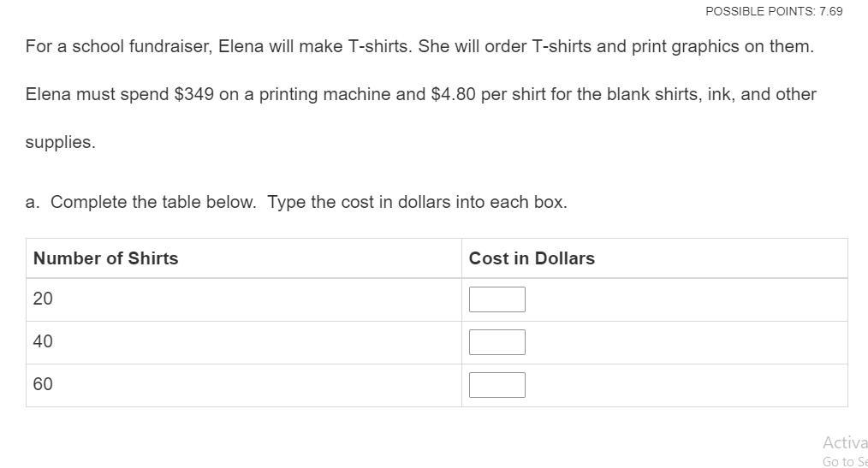Image resolution: width=868 pixels, height=468 pixels.
Task: Select the cost input for 60 shirts
Action: point(496,385)
